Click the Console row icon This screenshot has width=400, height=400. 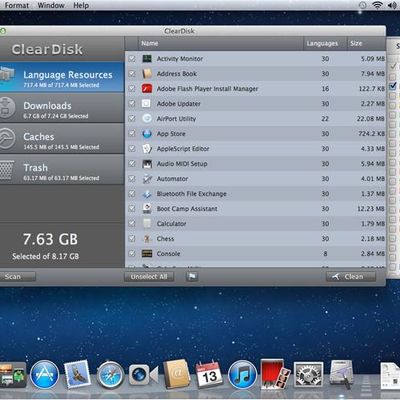tap(147, 254)
